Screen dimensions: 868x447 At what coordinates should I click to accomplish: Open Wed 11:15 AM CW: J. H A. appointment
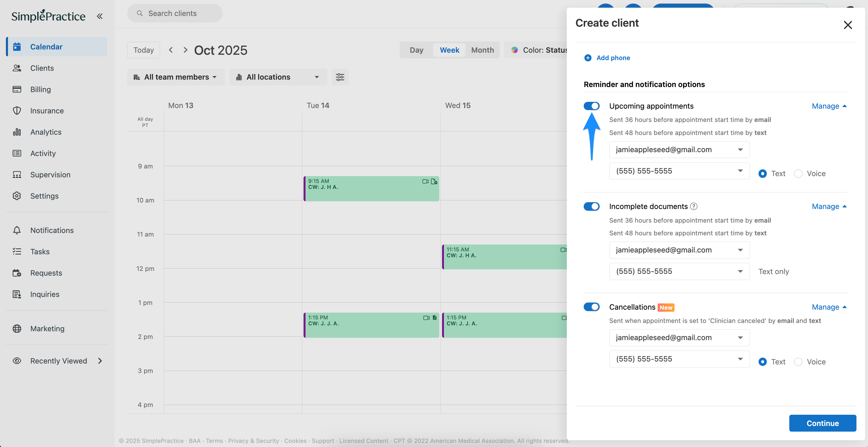[x=504, y=257]
